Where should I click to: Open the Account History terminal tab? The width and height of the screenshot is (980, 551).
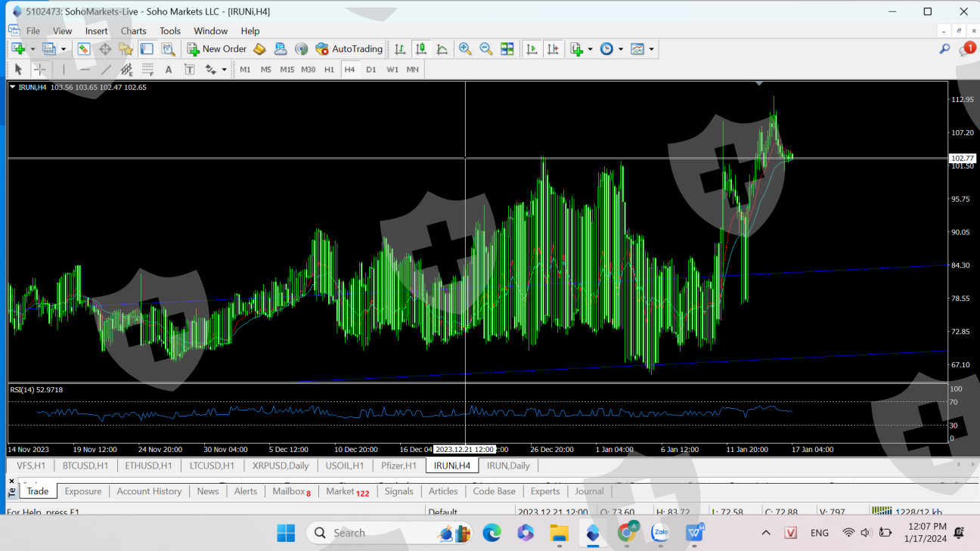pos(149,491)
